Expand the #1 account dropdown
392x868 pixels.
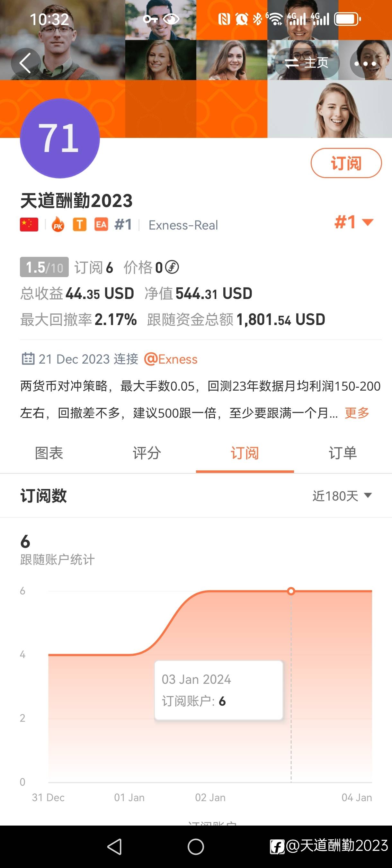click(354, 222)
